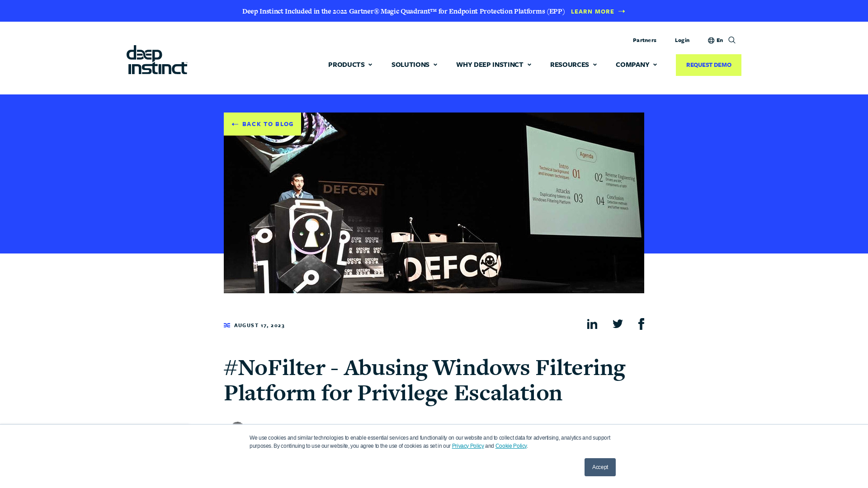The height and width of the screenshot is (488, 868).
Task: Click the search icon in navigation
Action: click(731, 40)
